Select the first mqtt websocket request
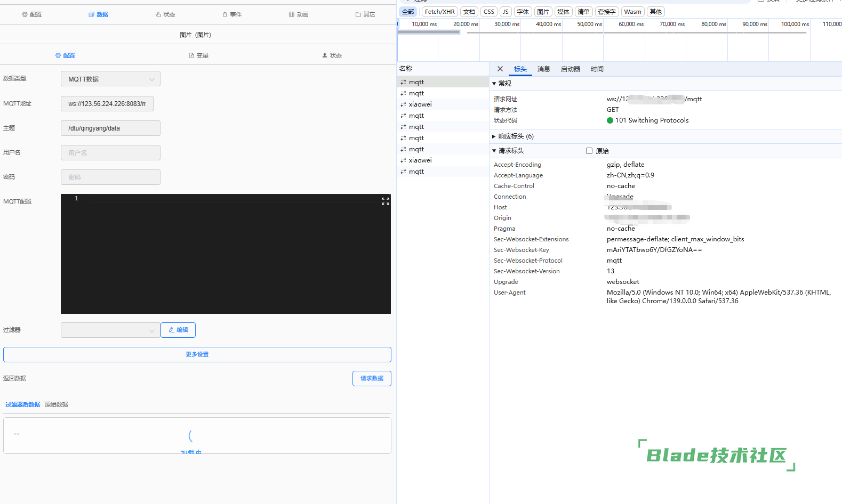The width and height of the screenshot is (842, 504). click(416, 82)
